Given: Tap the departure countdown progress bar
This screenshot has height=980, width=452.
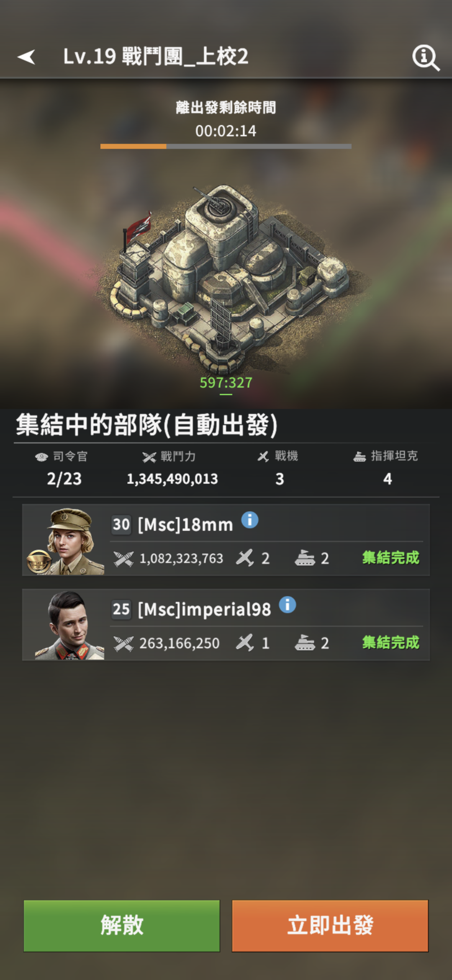Looking at the screenshot, I should pyautogui.click(x=226, y=146).
